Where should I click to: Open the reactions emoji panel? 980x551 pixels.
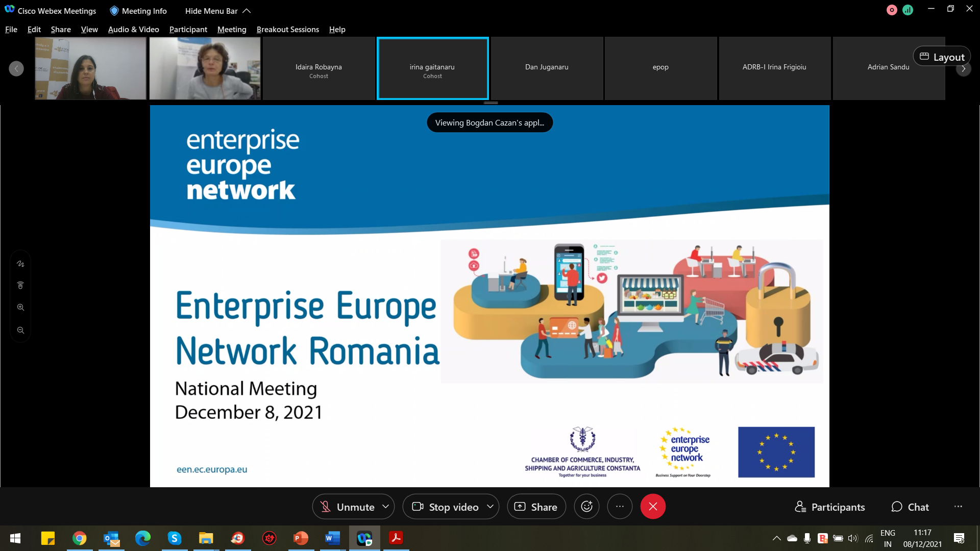tap(587, 507)
